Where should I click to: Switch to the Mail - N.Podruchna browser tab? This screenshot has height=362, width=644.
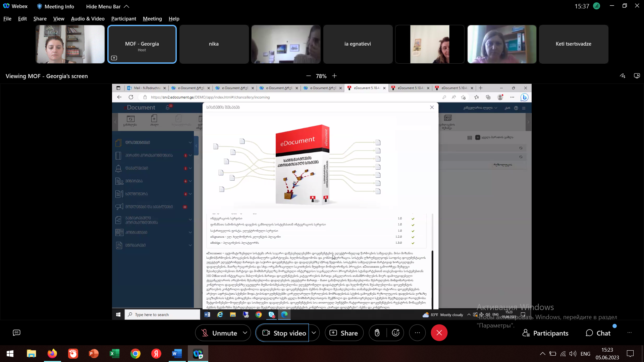click(147, 88)
